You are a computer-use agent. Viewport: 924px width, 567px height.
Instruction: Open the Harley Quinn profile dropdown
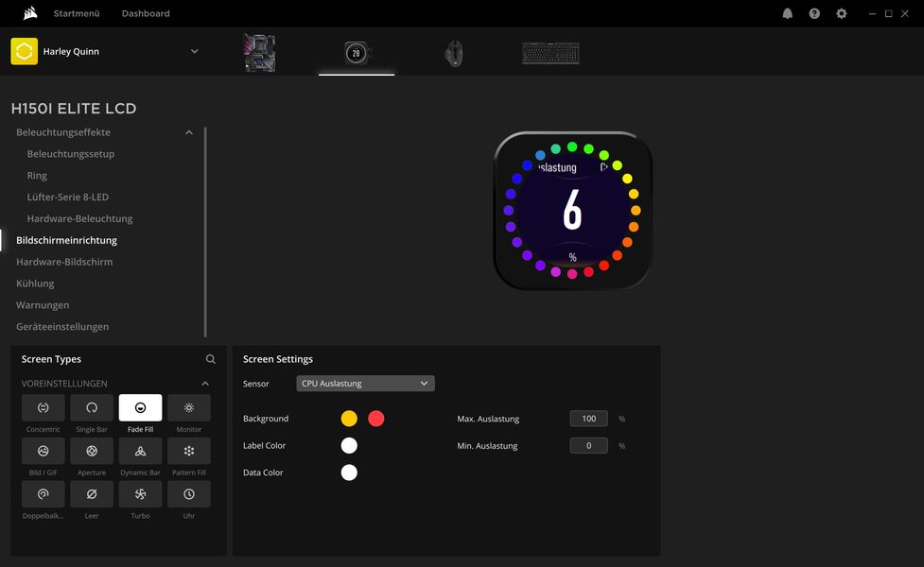pyautogui.click(x=195, y=51)
